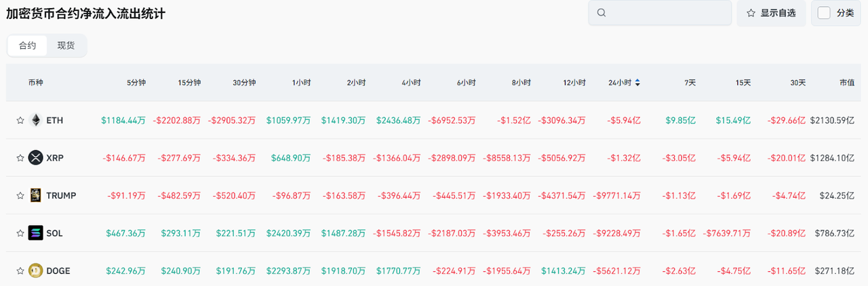Viewport: 868px width, 286px height.
Task: Sort the table by 市值 column
Action: pos(846,83)
